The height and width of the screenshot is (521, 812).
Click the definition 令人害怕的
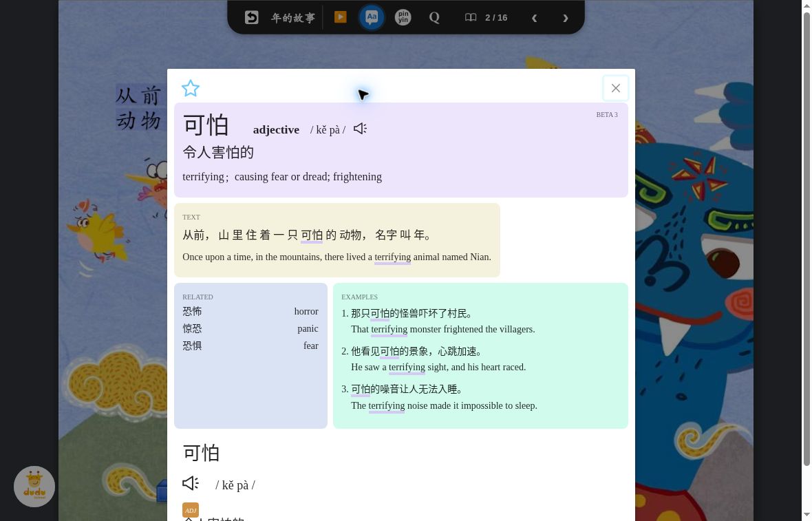(218, 152)
